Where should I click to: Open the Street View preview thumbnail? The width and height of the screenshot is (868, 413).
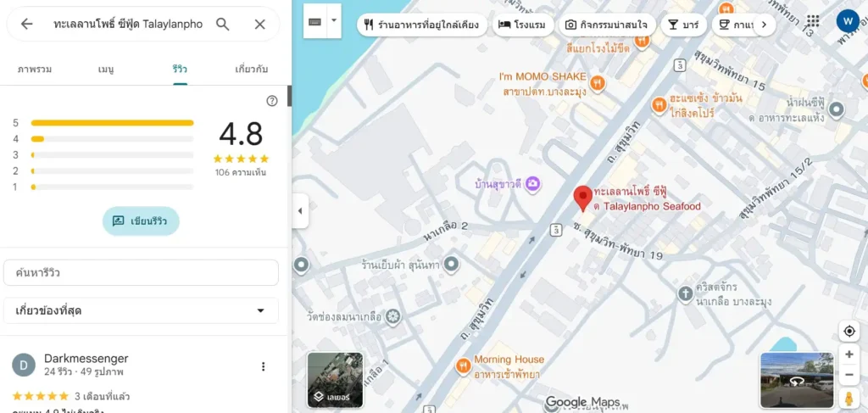coord(797,380)
